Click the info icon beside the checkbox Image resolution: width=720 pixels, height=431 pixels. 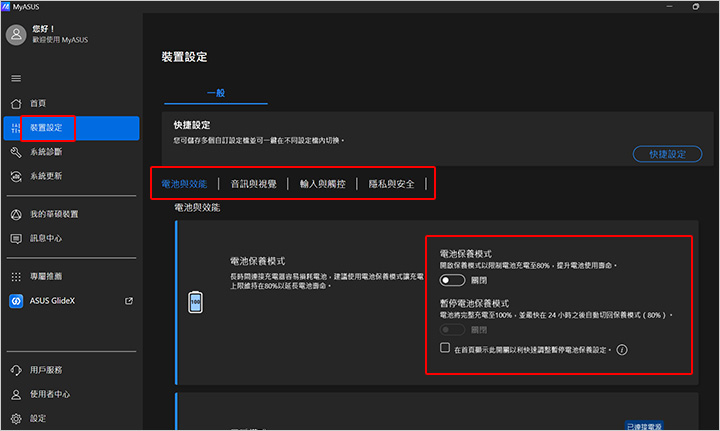pos(622,350)
